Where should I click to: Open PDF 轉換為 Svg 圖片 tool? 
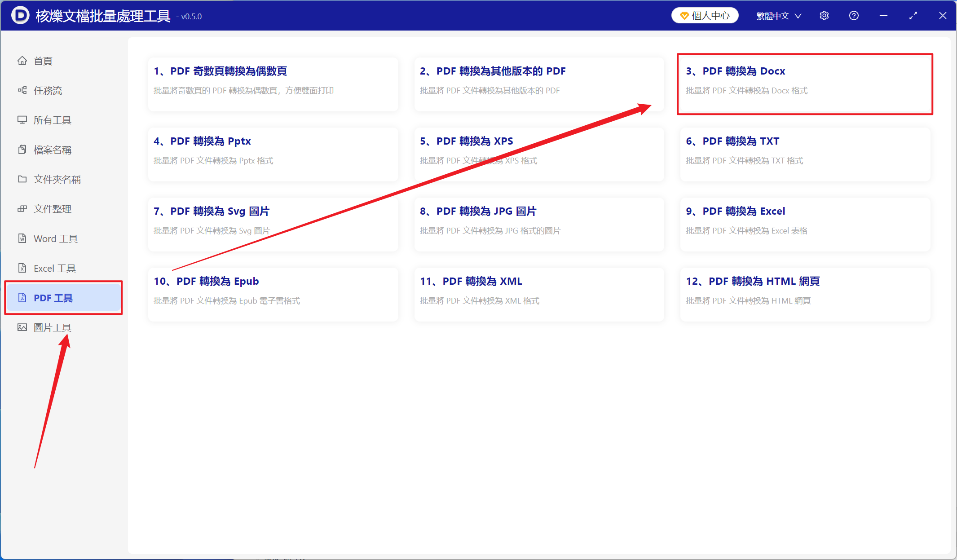tap(273, 225)
